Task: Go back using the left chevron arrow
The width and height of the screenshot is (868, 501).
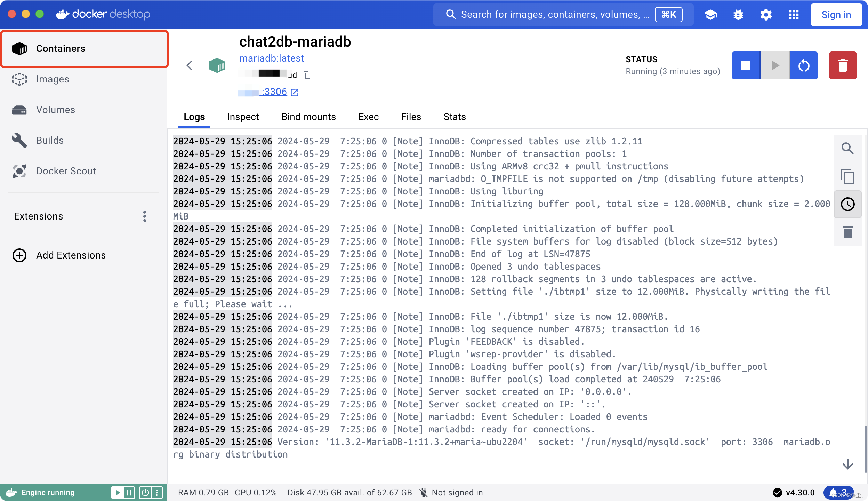Action: click(x=189, y=65)
